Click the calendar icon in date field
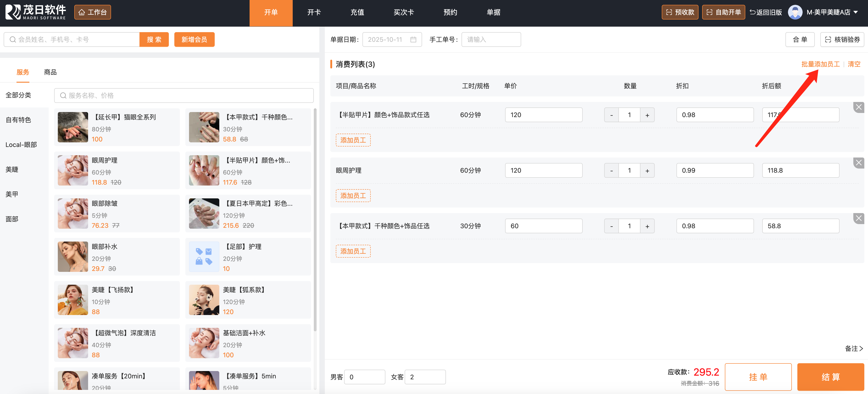The image size is (868, 394). pos(413,39)
